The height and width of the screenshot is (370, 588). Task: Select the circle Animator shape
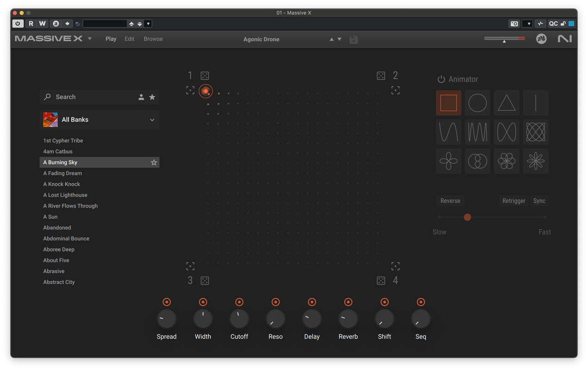pos(477,103)
